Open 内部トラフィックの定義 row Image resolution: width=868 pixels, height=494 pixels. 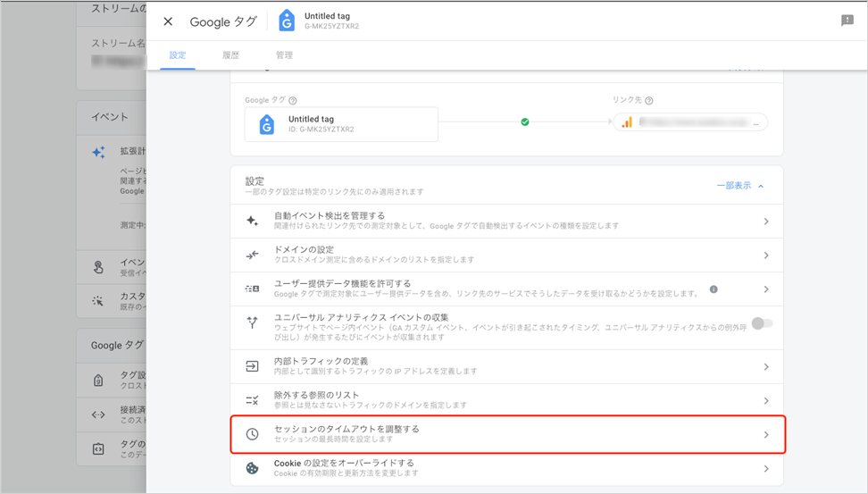tap(506, 366)
